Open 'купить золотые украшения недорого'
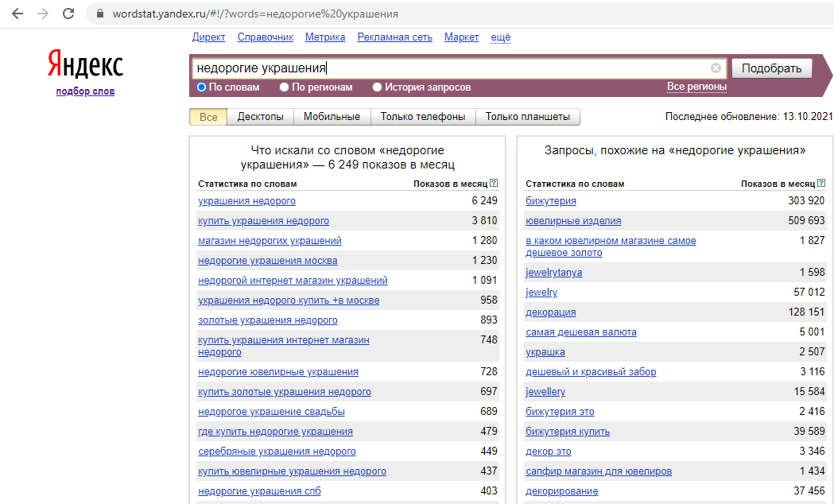This screenshot has height=504, width=834. pyautogui.click(x=285, y=392)
